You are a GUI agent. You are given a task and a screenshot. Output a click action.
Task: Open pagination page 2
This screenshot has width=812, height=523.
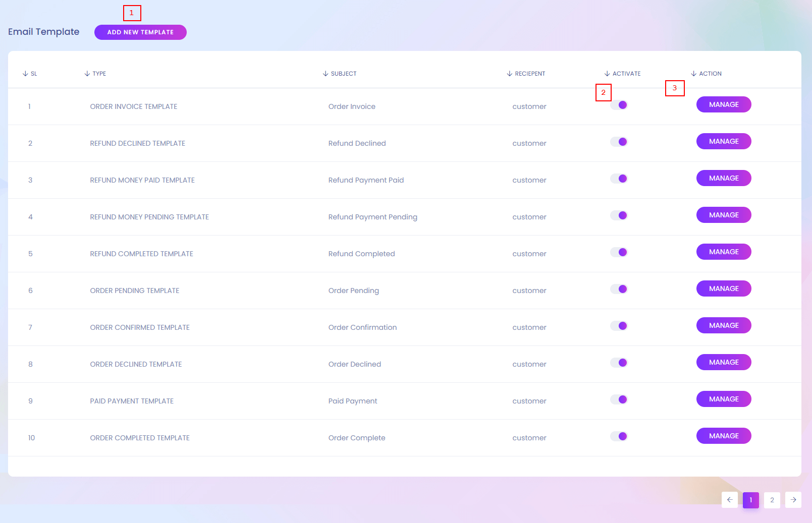coord(772,500)
